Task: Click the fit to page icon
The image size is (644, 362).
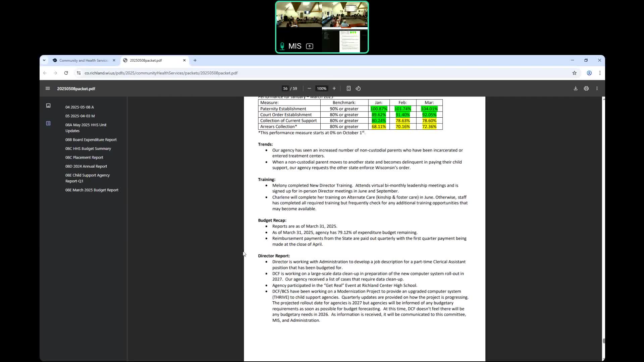Action: point(348,88)
